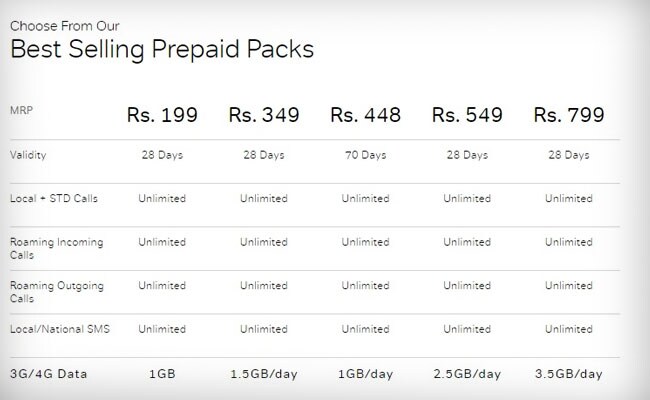Click the Roaming Outgoing Calls label

click(x=57, y=292)
